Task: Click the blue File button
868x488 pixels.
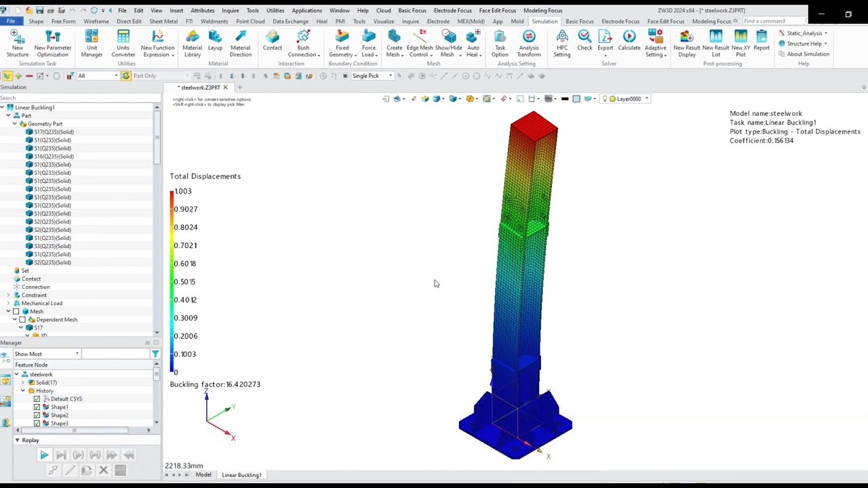Action: point(11,21)
